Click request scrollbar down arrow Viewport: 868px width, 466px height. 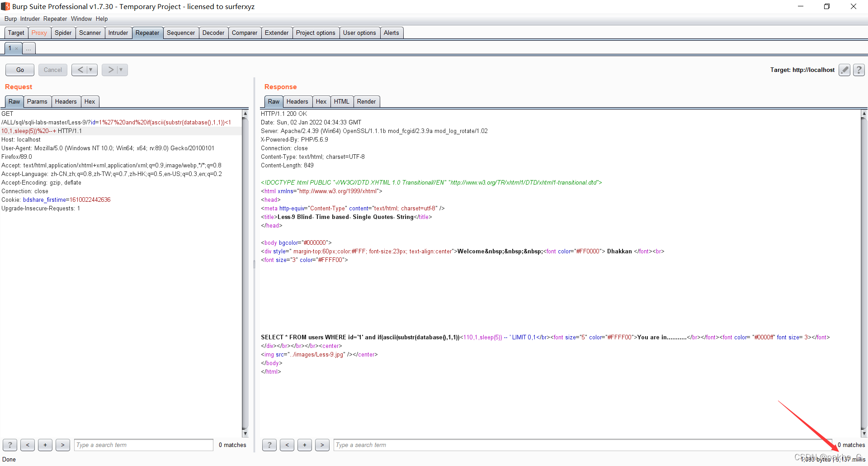point(245,433)
